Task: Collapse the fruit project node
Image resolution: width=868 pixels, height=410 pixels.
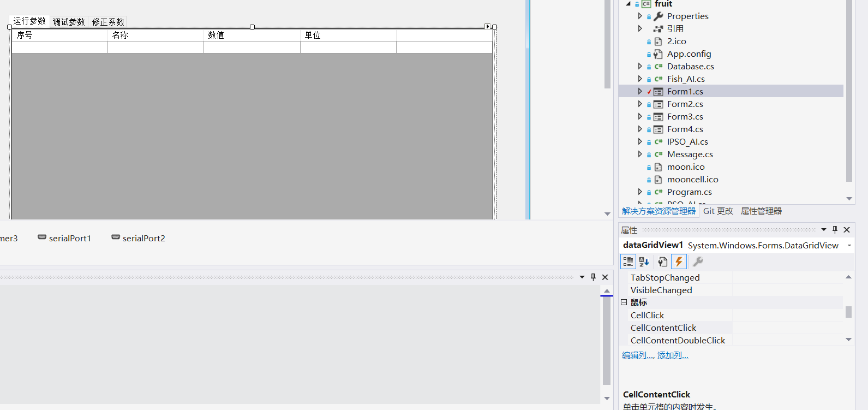Action: tap(628, 4)
